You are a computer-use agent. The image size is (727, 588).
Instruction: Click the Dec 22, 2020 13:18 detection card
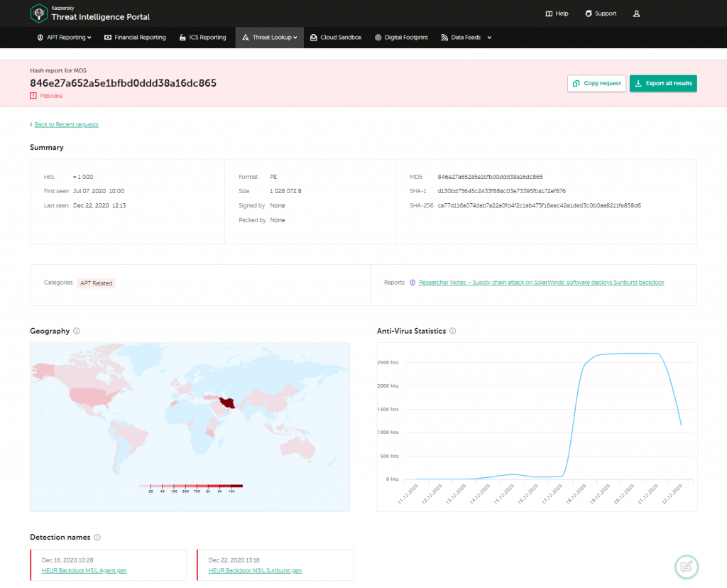[x=275, y=565]
